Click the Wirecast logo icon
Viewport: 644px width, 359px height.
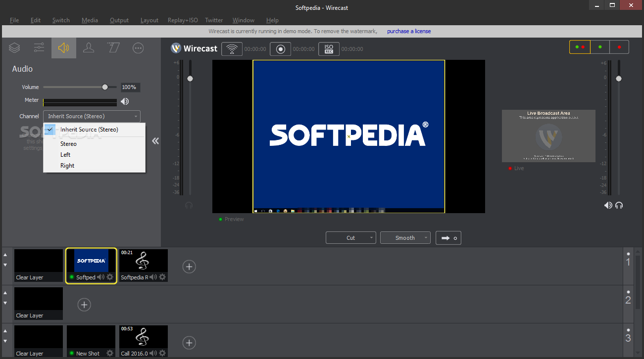point(176,48)
